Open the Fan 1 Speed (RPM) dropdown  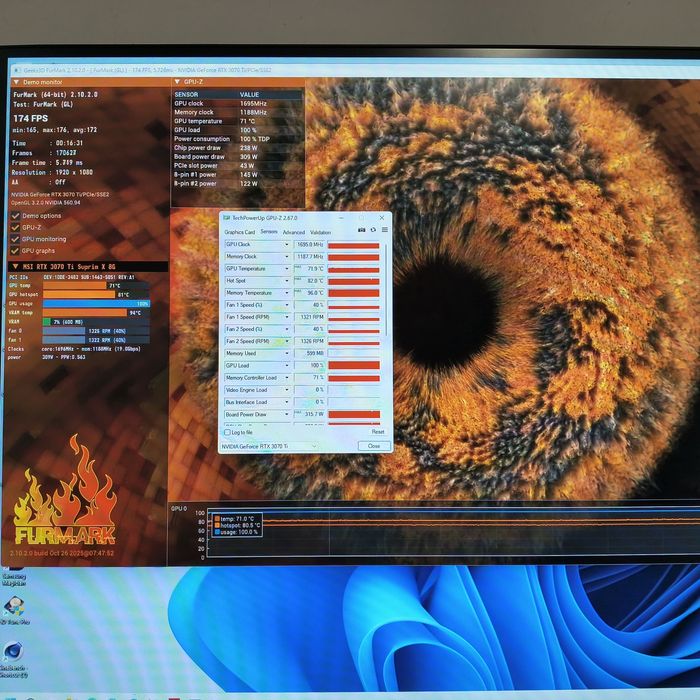tap(287, 317)
